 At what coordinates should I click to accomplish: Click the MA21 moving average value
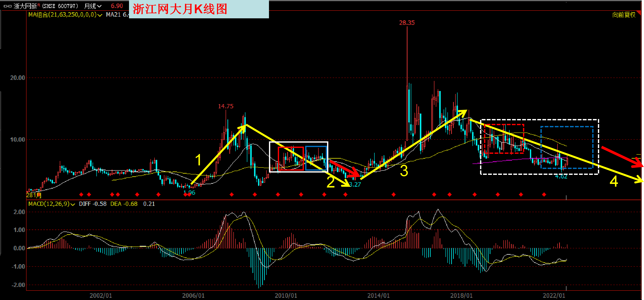point(117,15)
